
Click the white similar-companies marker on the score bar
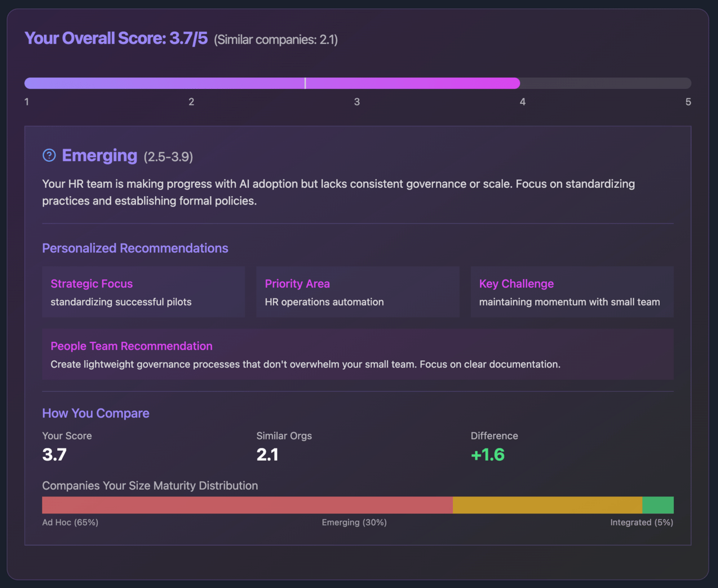click(x=305, y=83)
